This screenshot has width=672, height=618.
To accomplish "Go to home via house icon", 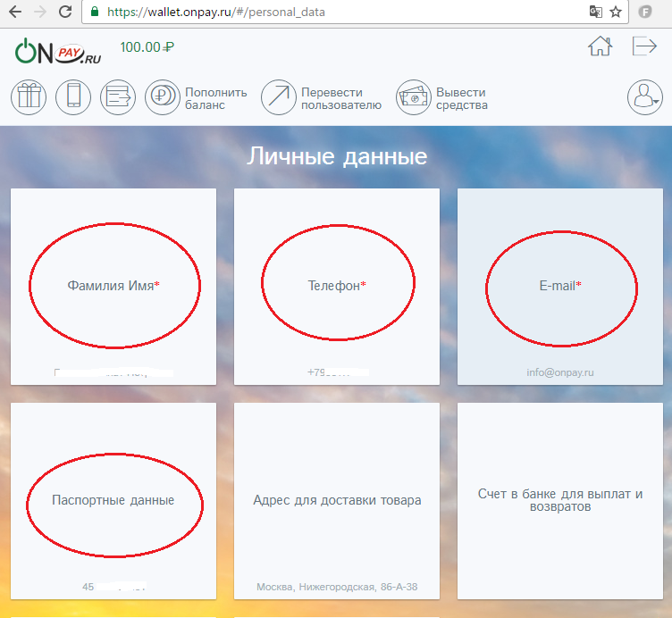I will tap(600, 47).
